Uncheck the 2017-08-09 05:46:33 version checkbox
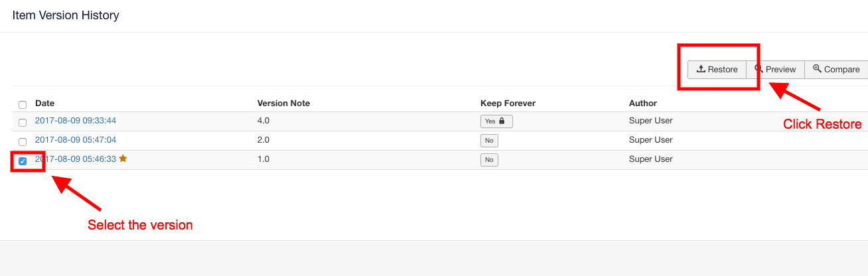This screenshot has height=276, width=868. click(23, 161)
